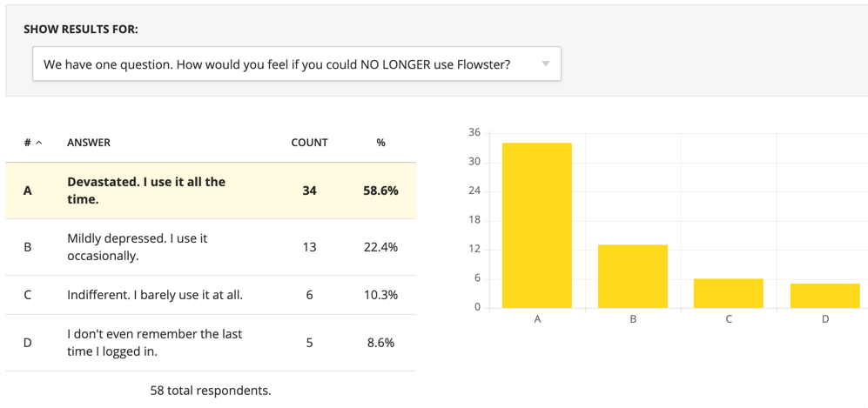The width and height of the screenshot is (868, 408).
Task: Click the 58.6% value in row A
Action: (x=380, y=191)
